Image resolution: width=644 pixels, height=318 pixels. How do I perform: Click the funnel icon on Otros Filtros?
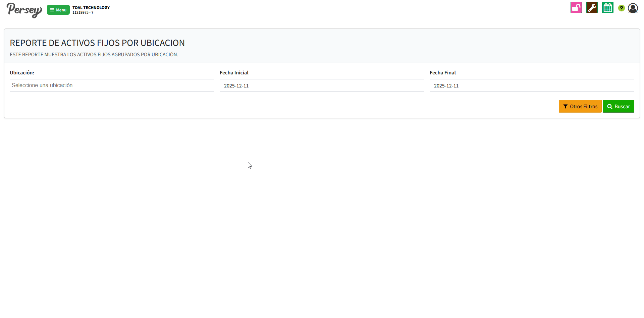[x=566, y=107]
